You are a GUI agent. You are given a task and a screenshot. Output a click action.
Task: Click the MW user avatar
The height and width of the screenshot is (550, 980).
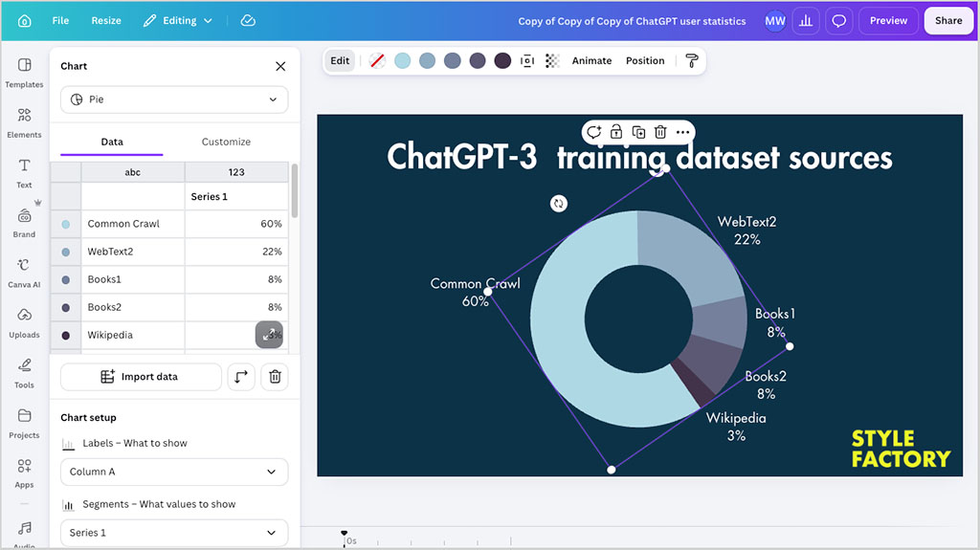click(x=775, y=21)
